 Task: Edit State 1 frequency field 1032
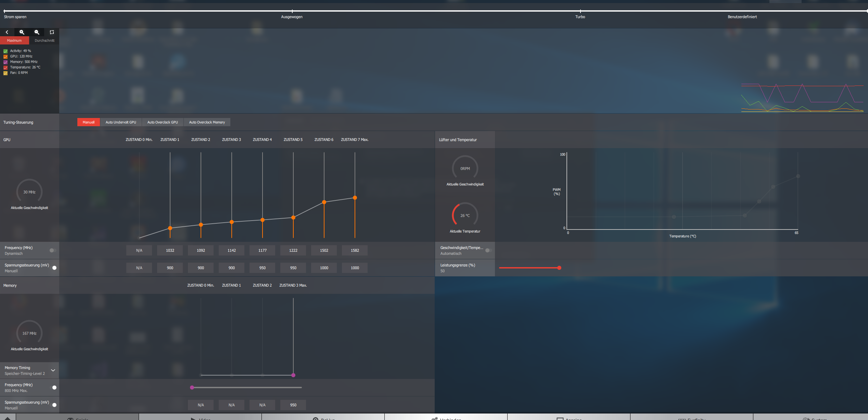point(170,250)
